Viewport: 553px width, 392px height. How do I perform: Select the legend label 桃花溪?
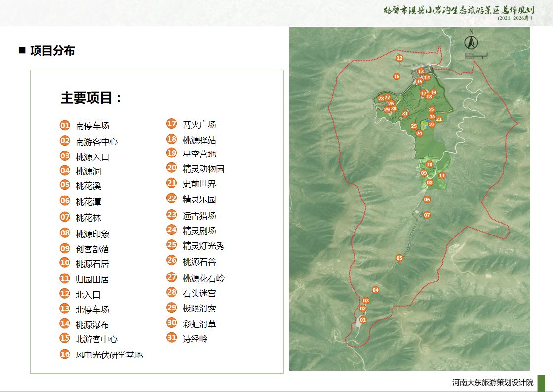88,186
